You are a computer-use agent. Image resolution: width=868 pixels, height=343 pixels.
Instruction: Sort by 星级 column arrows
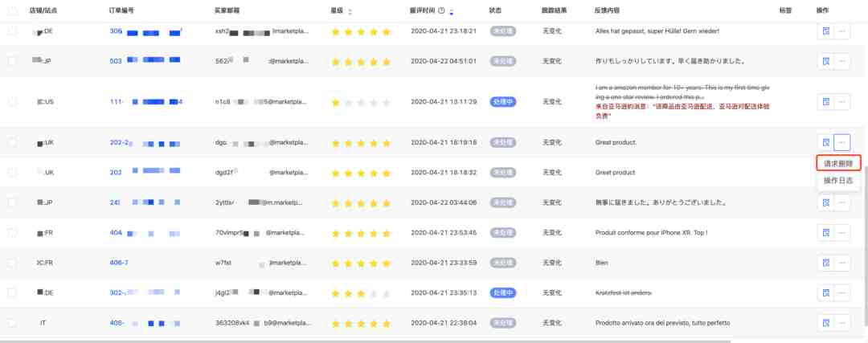tap(350, 11)
